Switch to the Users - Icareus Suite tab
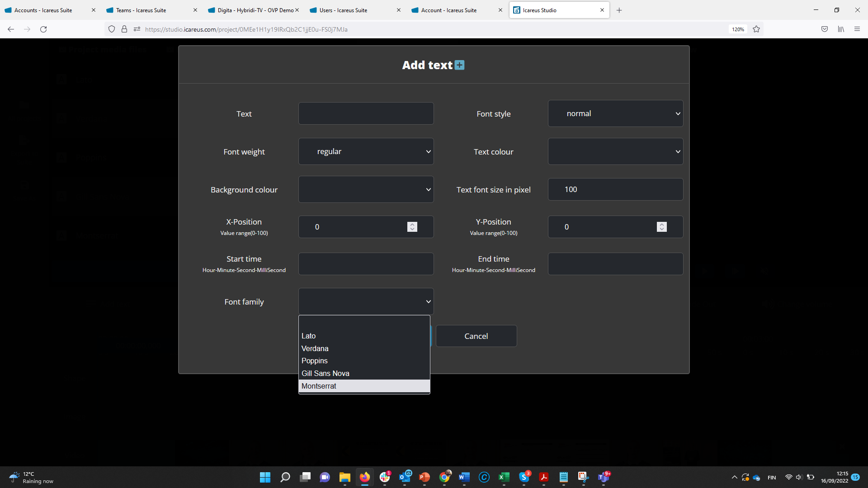The width and height of the screenshot is (868, 488). coord(344,10)
